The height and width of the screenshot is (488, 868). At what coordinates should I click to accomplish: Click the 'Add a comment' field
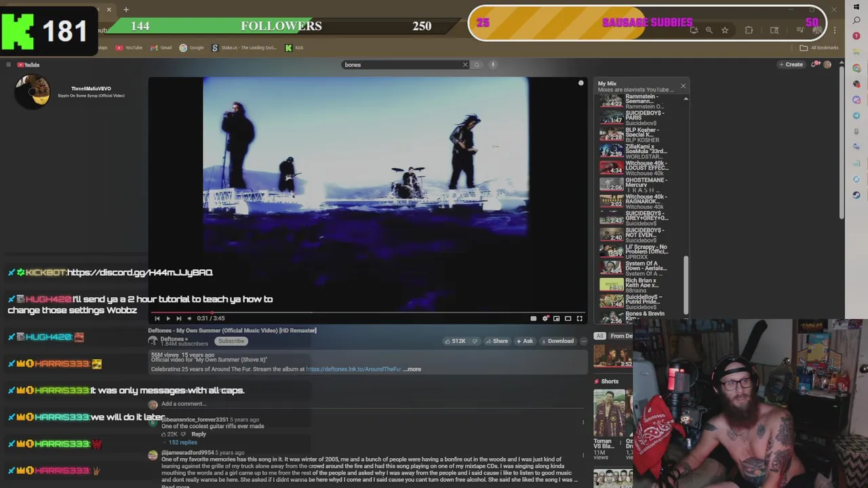pos(372,404)
